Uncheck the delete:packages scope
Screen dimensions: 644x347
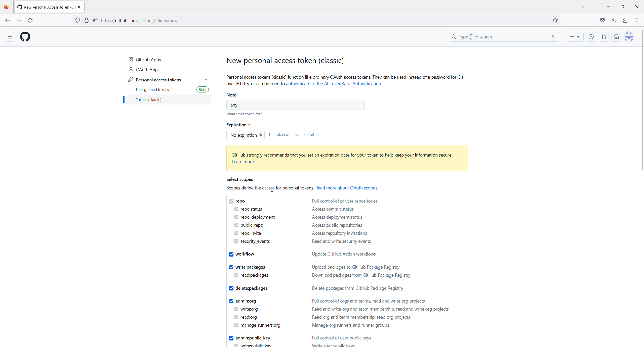coord(231,288)
